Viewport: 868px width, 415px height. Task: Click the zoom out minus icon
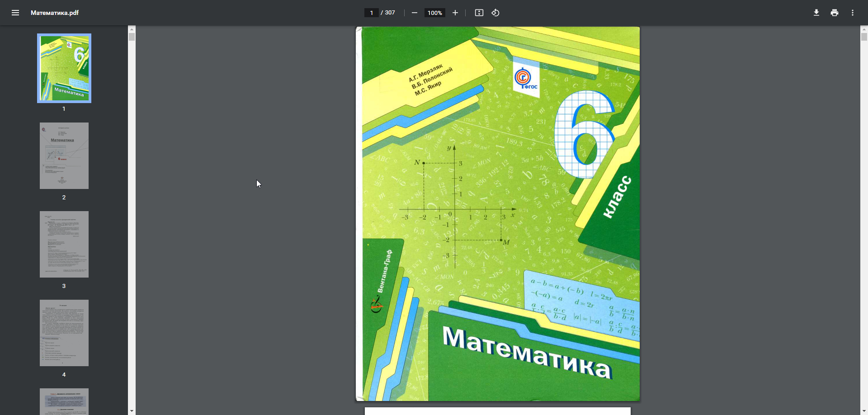point(415,13)
